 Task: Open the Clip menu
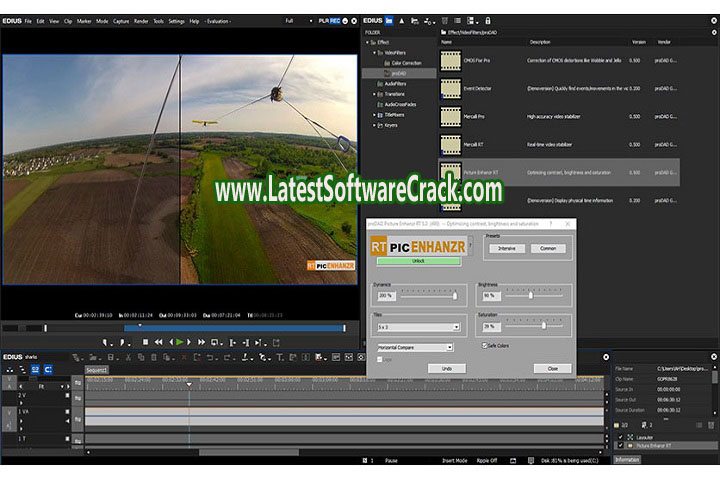point(68,21)
